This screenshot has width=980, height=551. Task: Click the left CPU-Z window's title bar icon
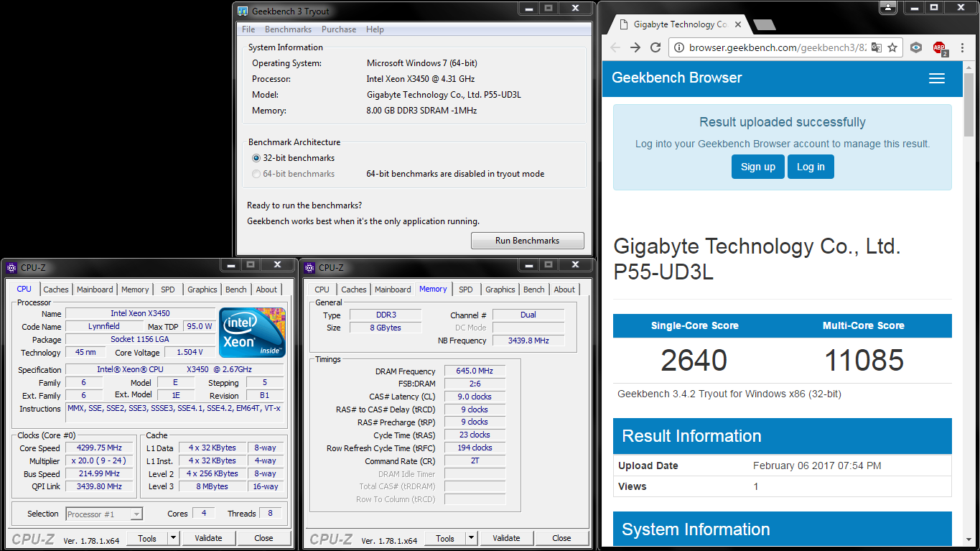click(11, 267)
